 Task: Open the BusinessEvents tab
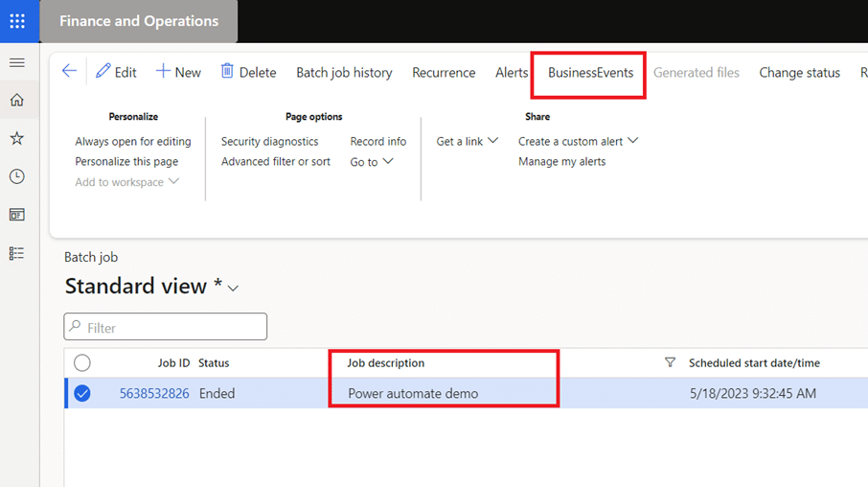coord(590,73)
